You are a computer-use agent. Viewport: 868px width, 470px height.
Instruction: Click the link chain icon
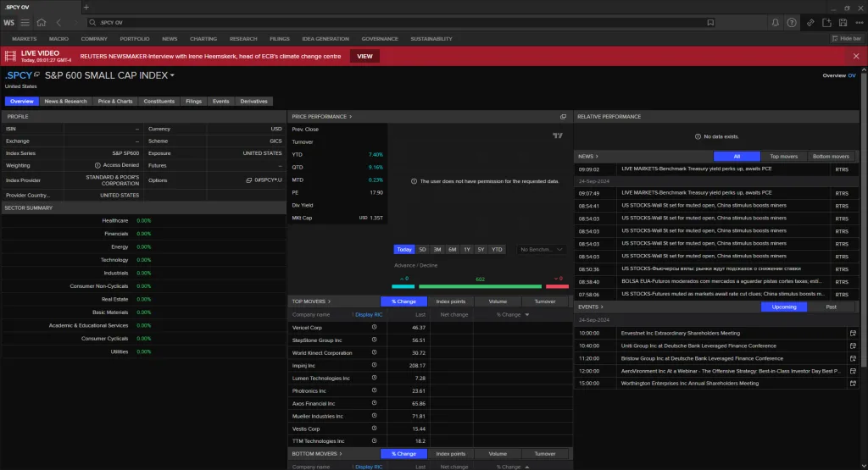pyautogui.click(x=810, y=23)
